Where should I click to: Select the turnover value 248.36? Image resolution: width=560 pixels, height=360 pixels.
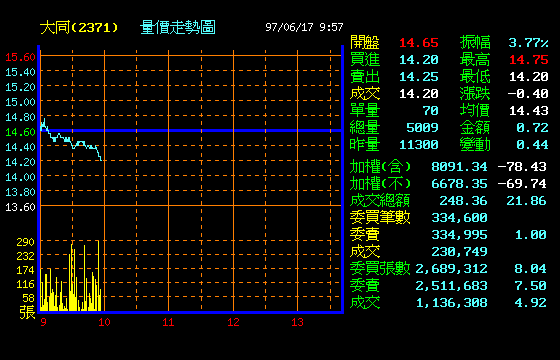463,201
